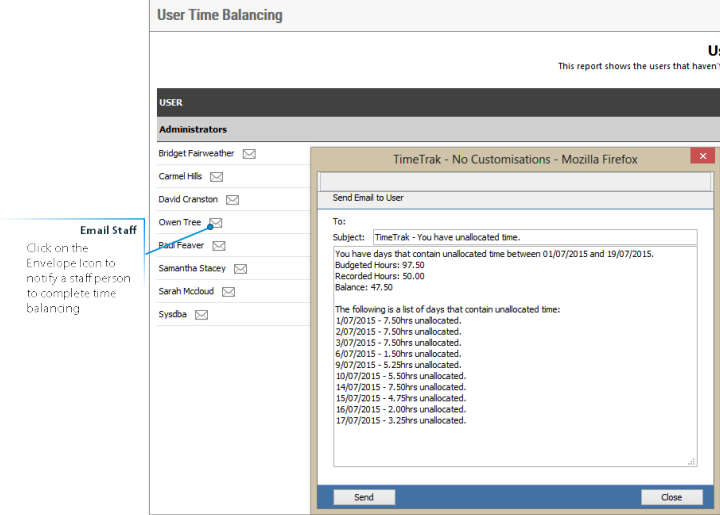Click the Close button in email dialog
Image resolution: width=720 pixels, height=515 pixels.
click(672, 497)
